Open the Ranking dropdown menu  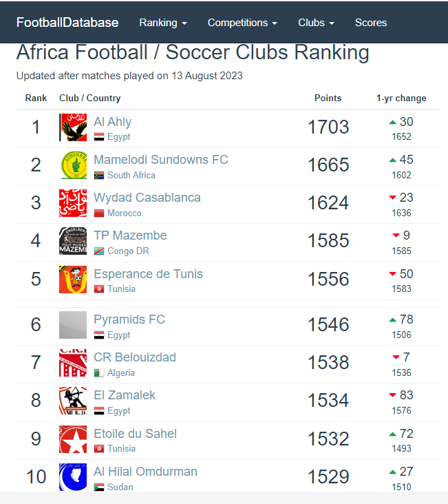(163, 23)
